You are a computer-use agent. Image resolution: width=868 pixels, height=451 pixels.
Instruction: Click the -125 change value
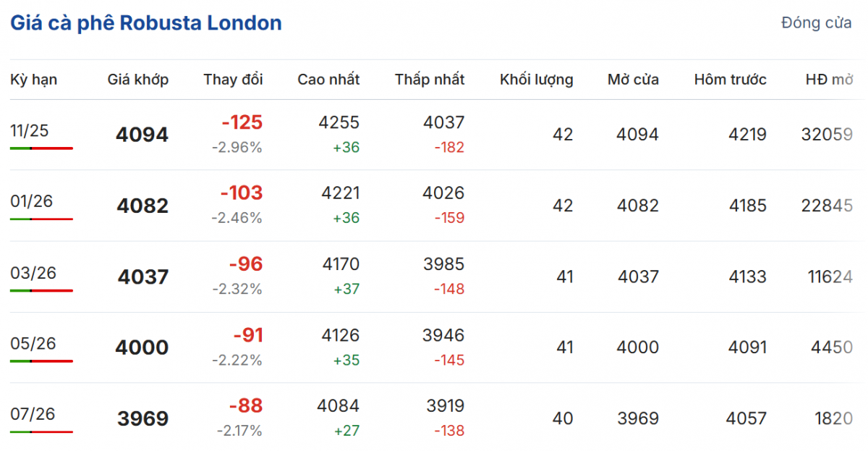[x=242, y=122]
